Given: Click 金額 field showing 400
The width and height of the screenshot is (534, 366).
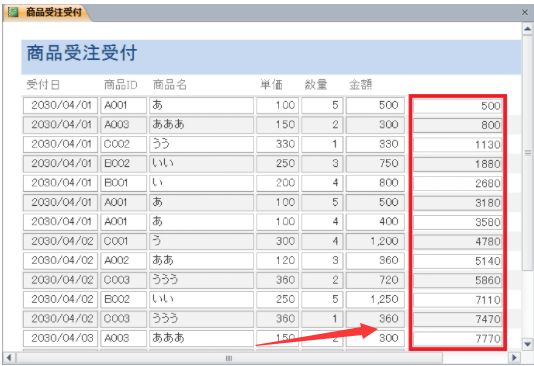Looking at the screenshot, I should coord(375,222).
